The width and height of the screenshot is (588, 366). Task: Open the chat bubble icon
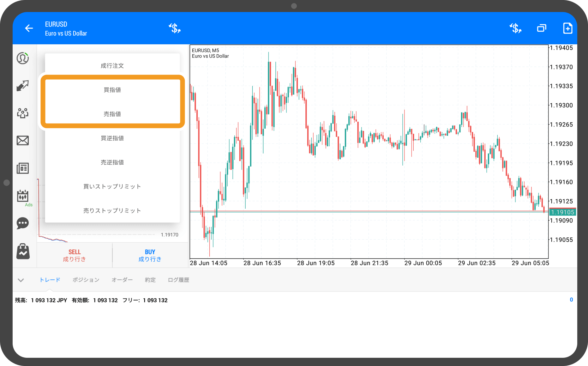[23, 223]
